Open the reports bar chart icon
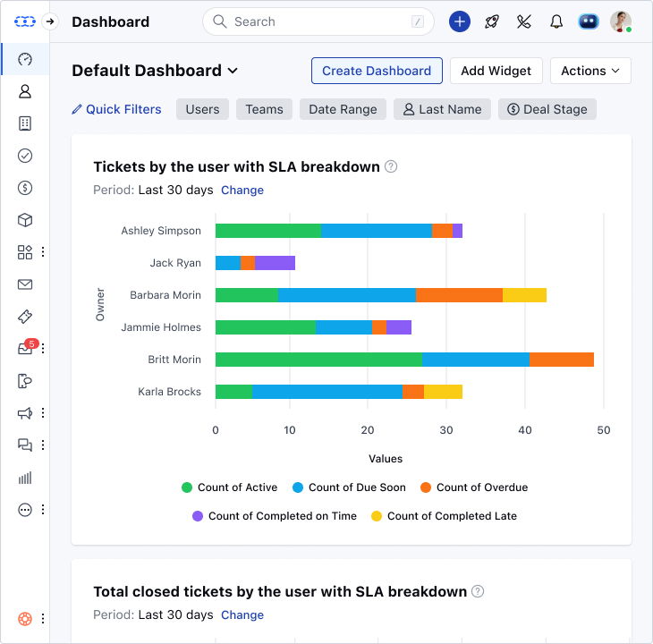 pyautogui.click(x=25, y=478)
